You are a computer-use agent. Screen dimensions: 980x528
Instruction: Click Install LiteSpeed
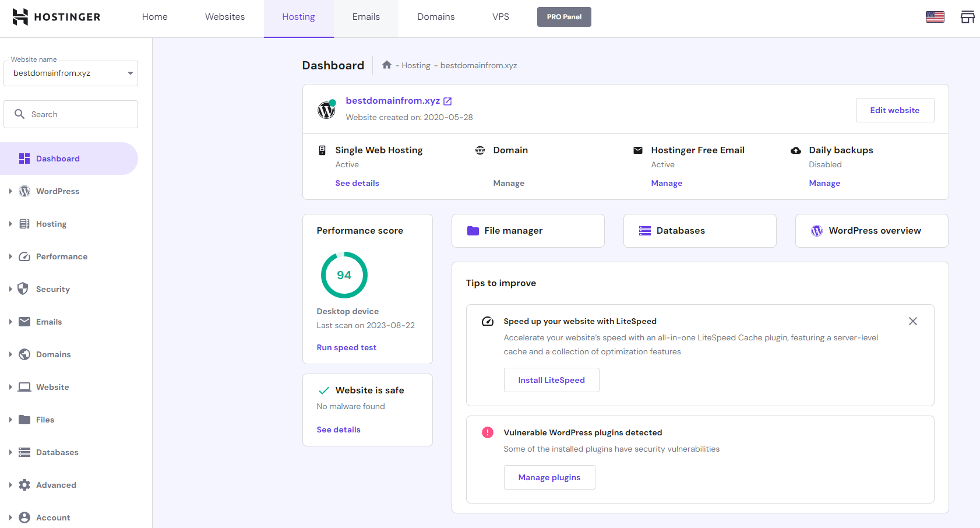click(x=551, y=379)
